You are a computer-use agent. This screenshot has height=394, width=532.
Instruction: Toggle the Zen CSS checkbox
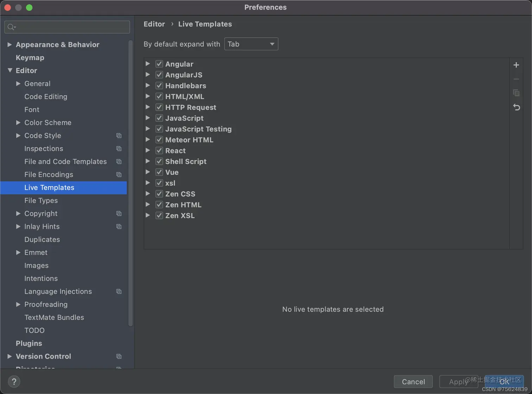tap(159, 194)
